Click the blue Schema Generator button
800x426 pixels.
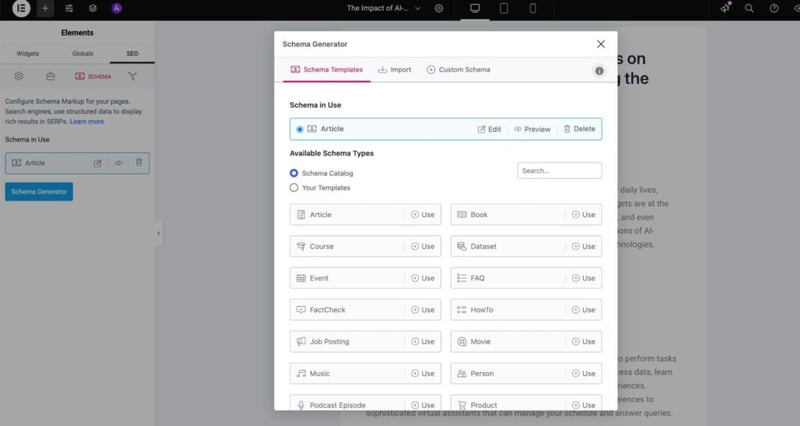pos(39,192)
